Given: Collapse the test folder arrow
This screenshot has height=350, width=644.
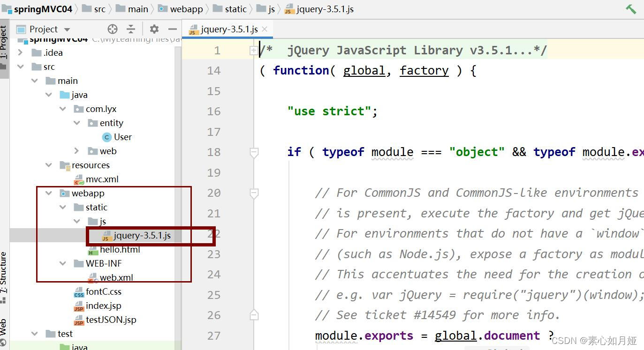Looking at the screenshot, I should (x=35, y=334).
